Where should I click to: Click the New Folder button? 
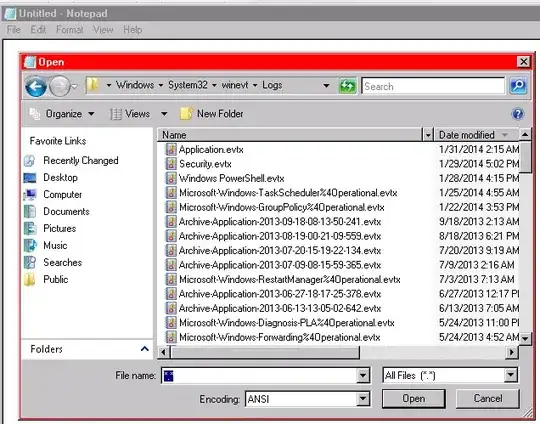point(211,114)
